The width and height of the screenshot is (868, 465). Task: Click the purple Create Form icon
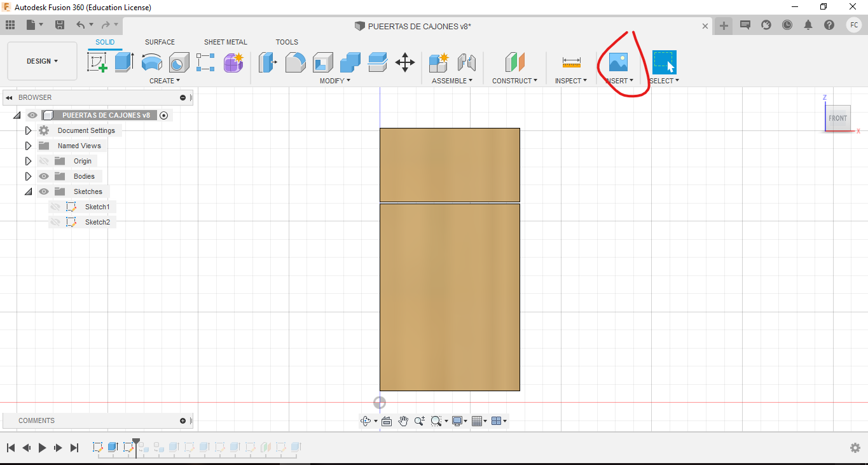coord(233,62)
